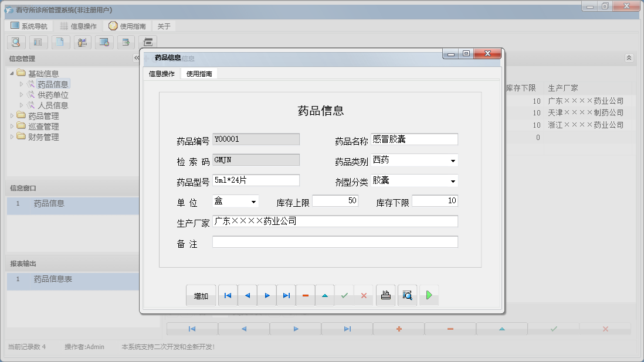Open the 剂型分类 dropdown showing 胶囊

pyautogui.click(x=453, y=180)
